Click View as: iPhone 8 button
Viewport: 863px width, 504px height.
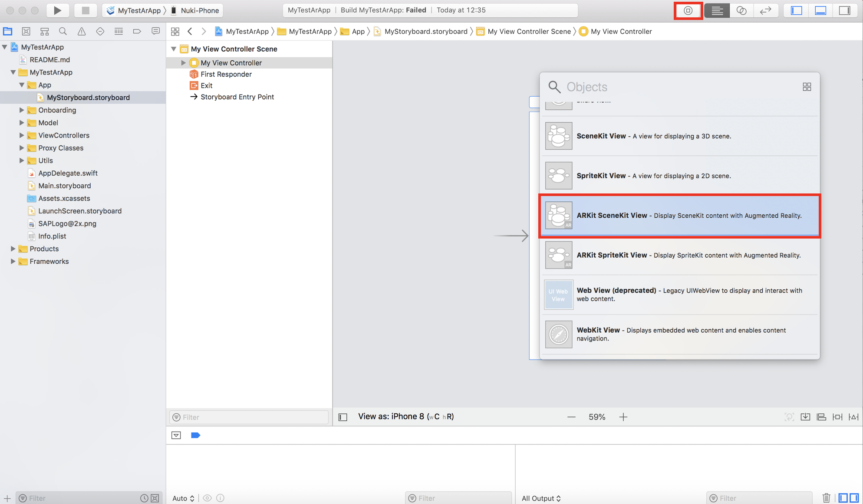[x=405, y=416]
